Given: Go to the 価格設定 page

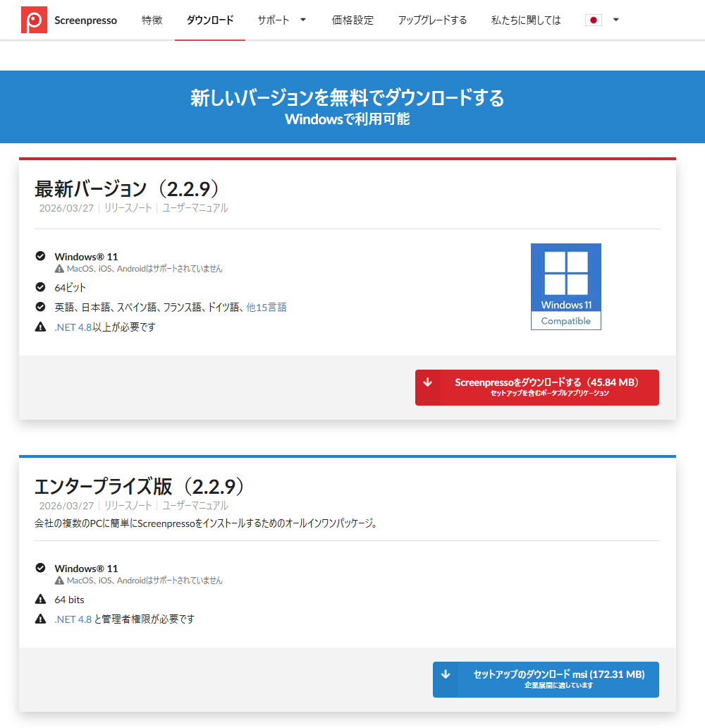Looking at the screenshot, I should (x=352, y=20).
